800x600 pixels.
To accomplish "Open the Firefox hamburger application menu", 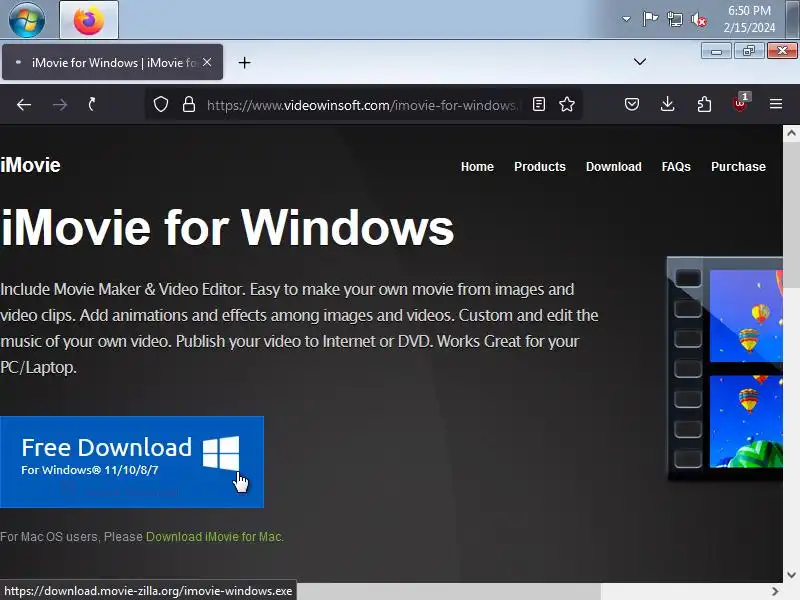I will [776, 104].
